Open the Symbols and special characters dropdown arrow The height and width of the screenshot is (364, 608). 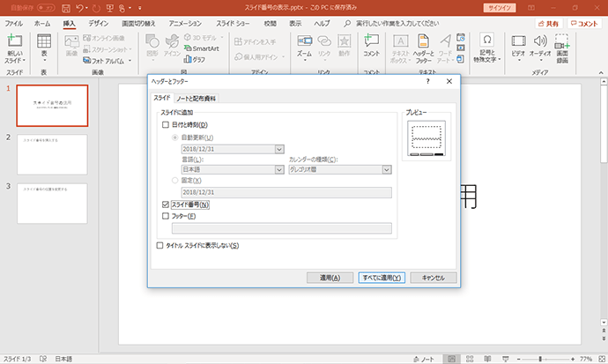500,59
